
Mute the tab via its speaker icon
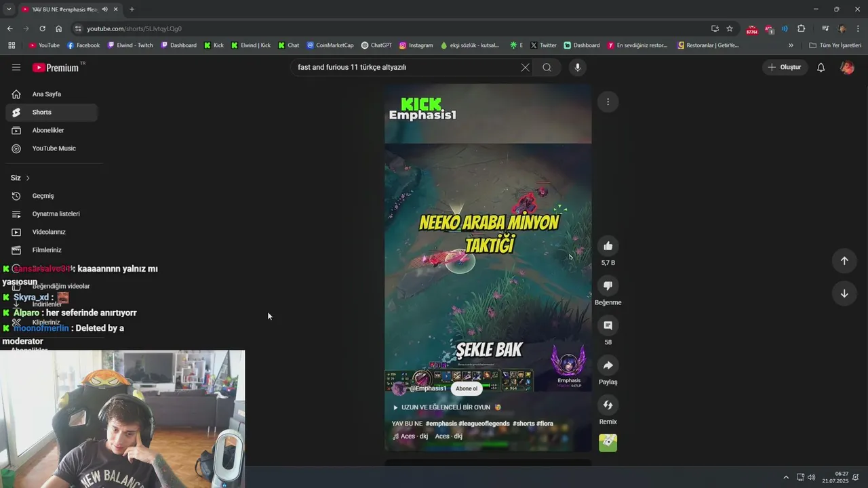point(104,9)
